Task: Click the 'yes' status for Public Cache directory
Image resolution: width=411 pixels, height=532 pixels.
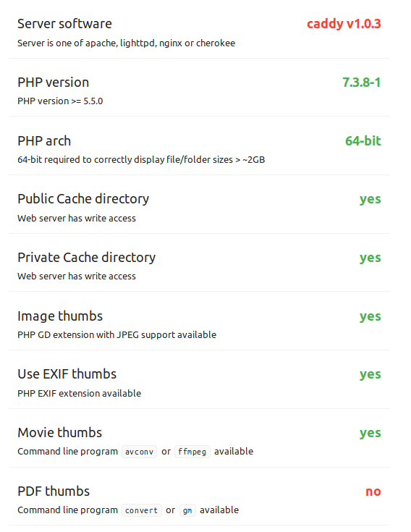Action: [370, 200]
